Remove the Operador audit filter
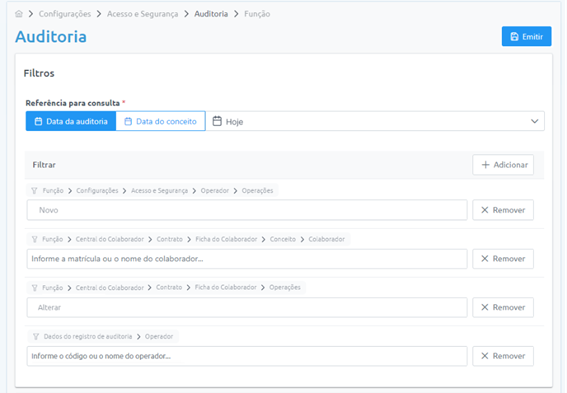 (503, 356)
